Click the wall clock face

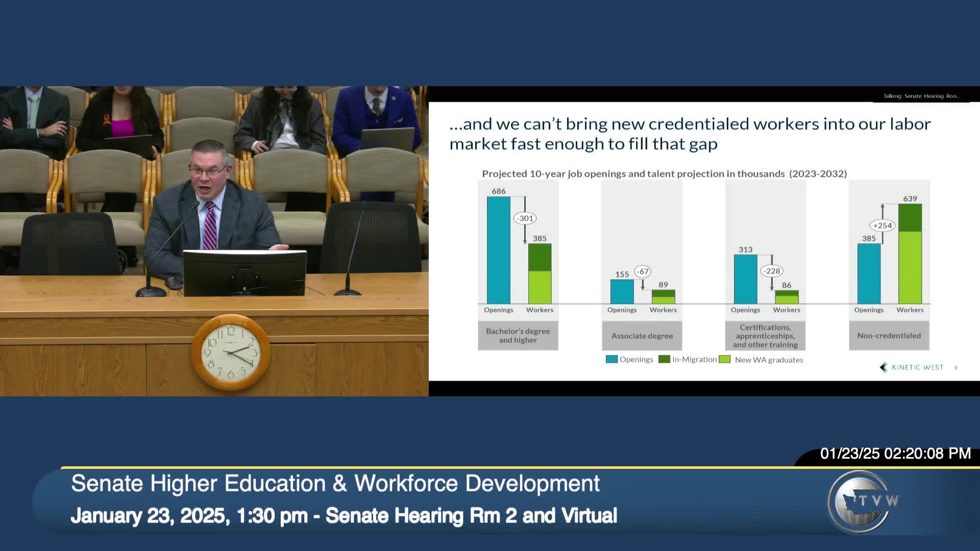point(231,352)
